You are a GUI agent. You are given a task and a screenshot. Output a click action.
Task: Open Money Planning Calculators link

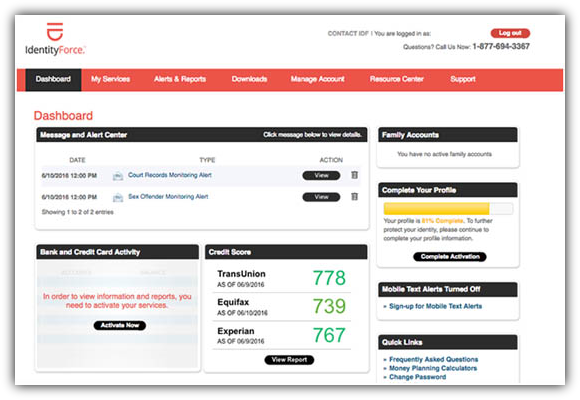(433, 368)
